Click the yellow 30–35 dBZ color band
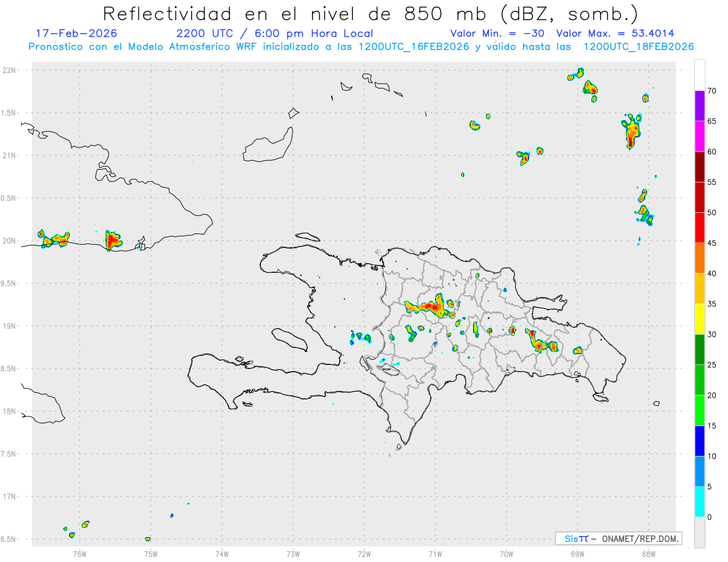This screenshot has height=562, width=728. [x=699, y=319]
